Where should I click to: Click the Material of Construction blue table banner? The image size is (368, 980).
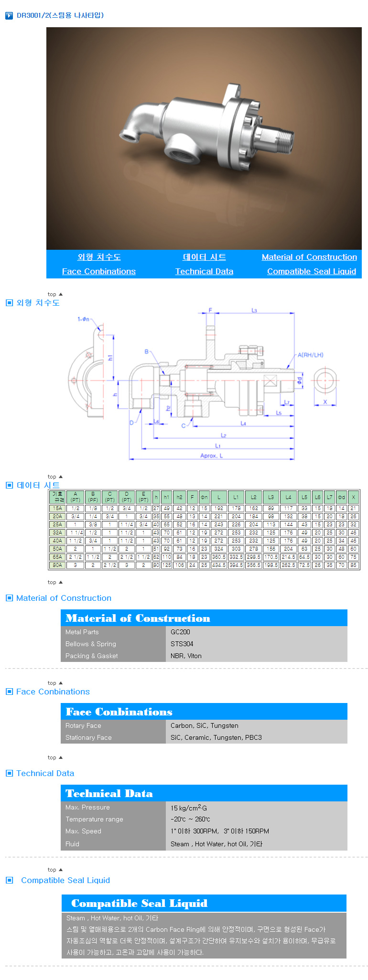pos(204,618)
